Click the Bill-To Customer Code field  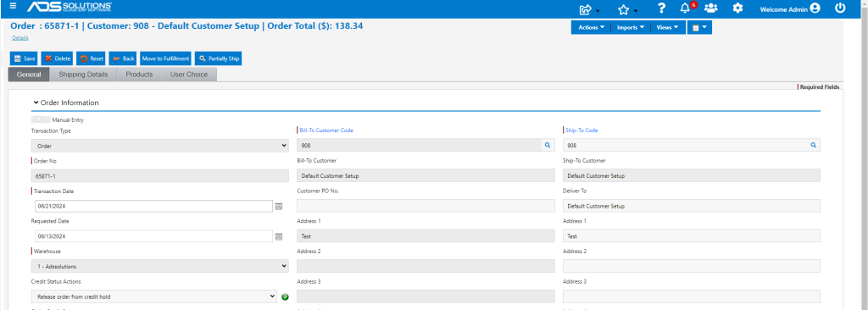(x=419, y=145)
